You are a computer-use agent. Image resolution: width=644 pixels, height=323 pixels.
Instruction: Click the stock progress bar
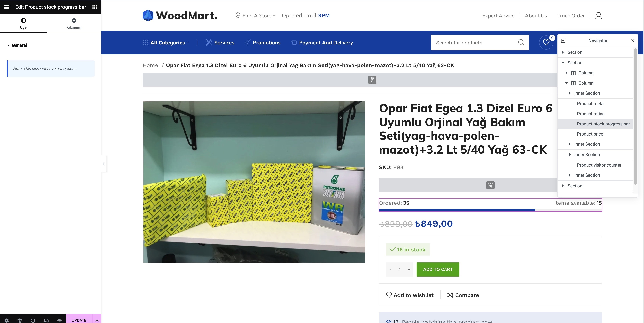[490, 210]
